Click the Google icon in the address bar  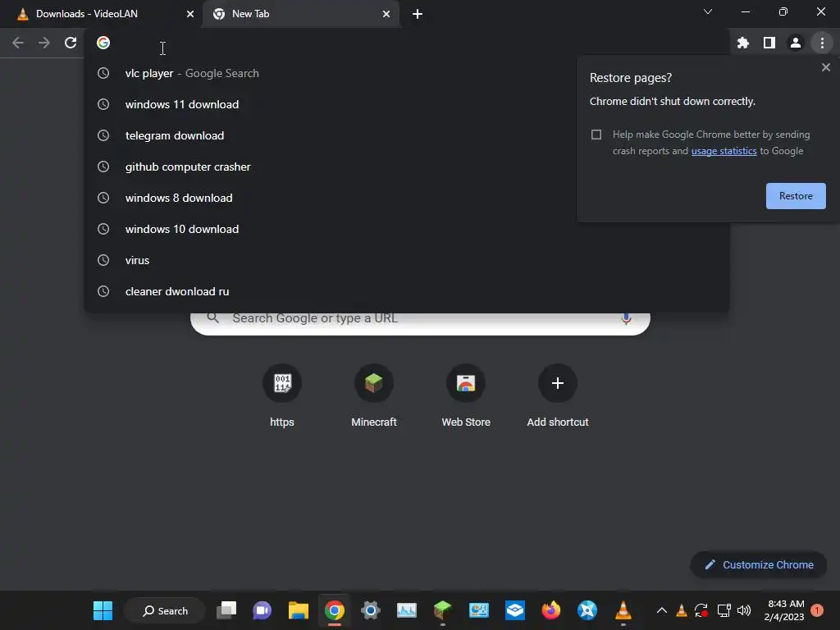pos(103,43)
